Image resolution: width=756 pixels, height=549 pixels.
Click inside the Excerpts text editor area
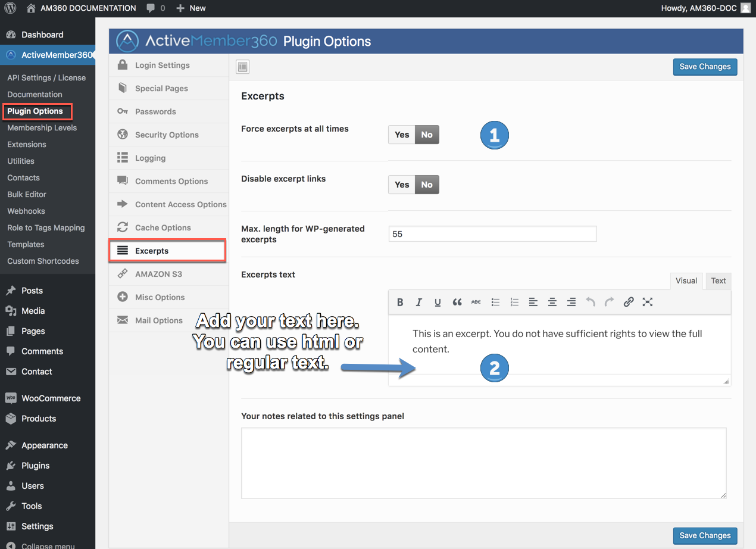tap(560, 345)
